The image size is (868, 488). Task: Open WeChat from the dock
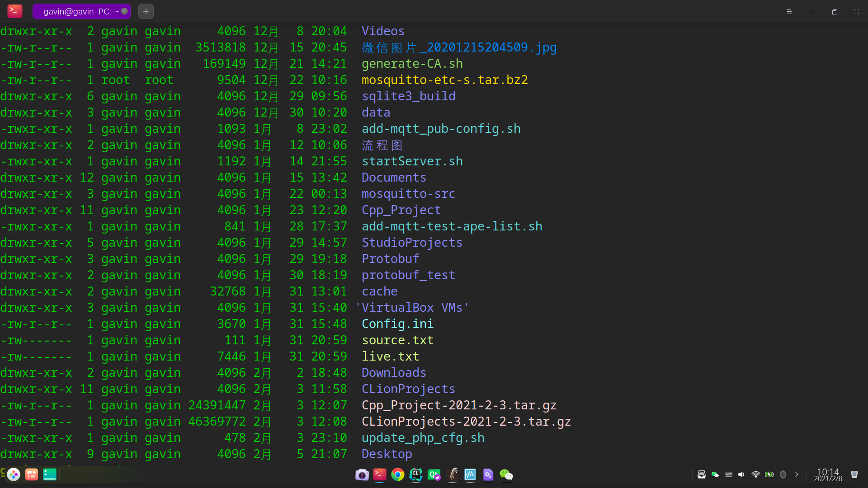506,474
